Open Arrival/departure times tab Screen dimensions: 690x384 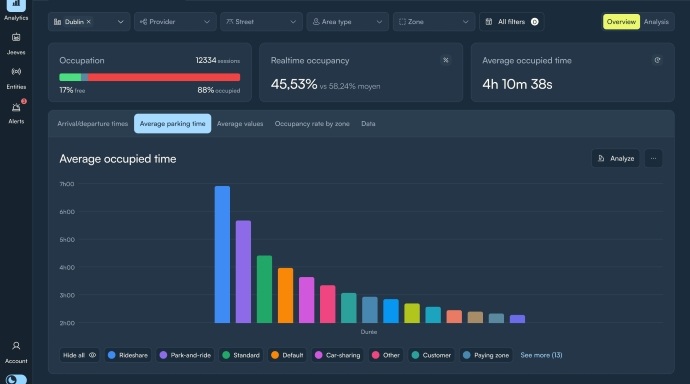pos(92,124)
